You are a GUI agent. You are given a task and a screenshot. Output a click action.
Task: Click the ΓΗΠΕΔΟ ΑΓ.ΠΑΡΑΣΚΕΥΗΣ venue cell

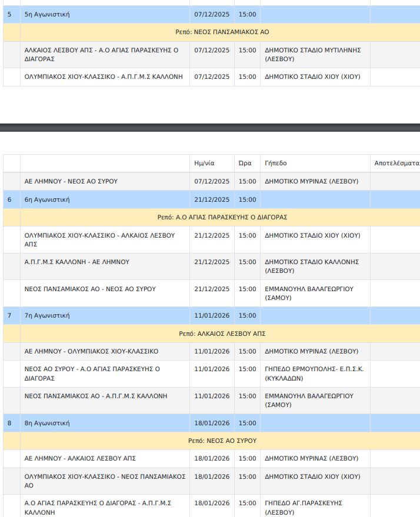pos(304,507)
